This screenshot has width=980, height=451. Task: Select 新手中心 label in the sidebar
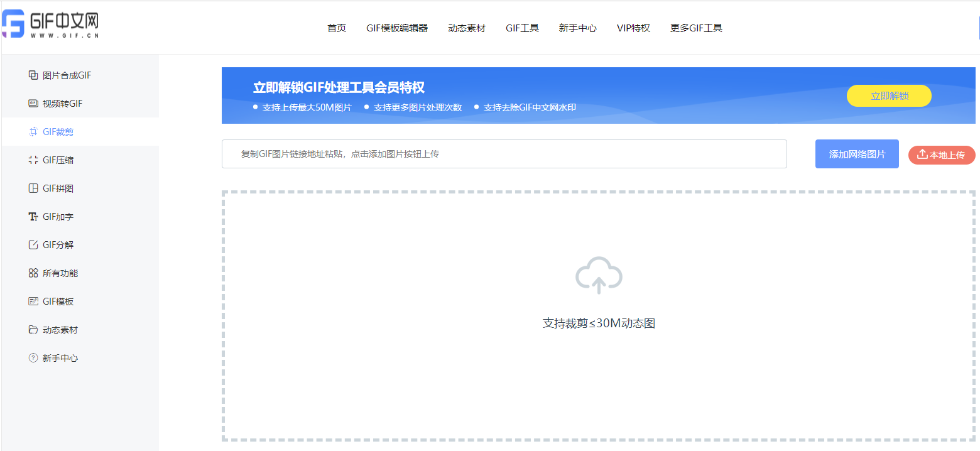point(60,358)
